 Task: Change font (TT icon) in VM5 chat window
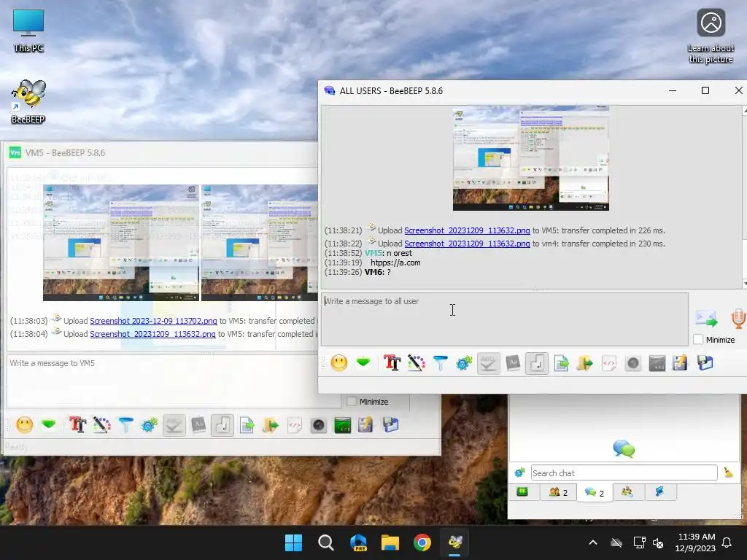(x=77, y=425)
